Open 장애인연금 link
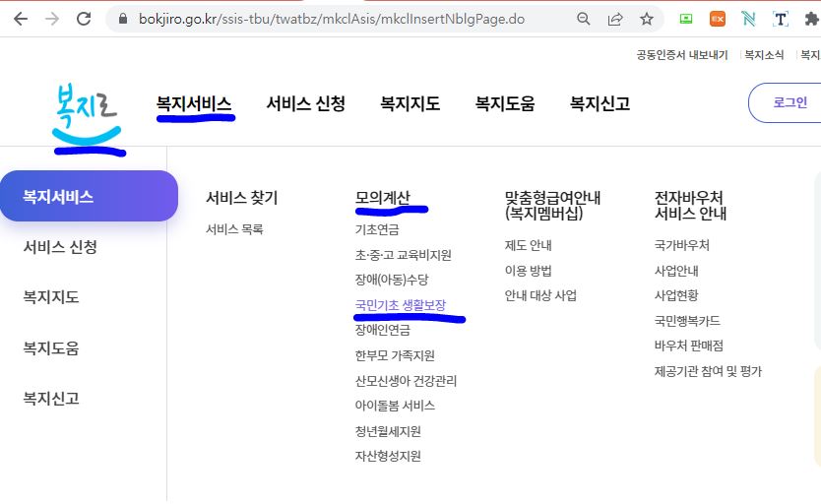This screenshot has height=504, width=821. [x=383, y=330]
